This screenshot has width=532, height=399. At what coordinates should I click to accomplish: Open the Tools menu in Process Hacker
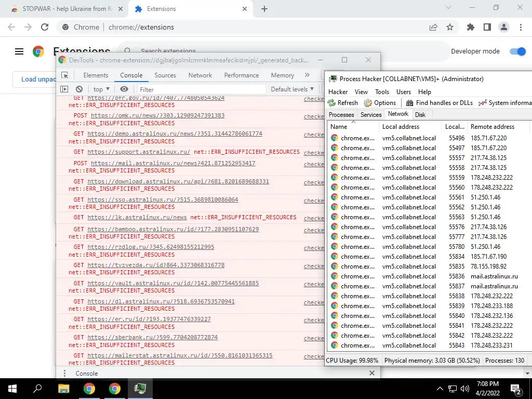[x=382, y=92]
